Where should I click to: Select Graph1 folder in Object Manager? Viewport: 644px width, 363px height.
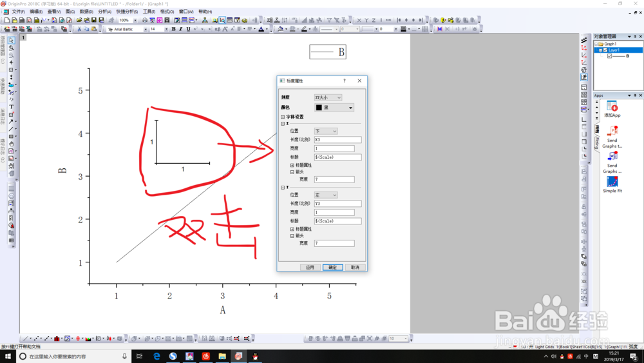[x=607, y=44]
